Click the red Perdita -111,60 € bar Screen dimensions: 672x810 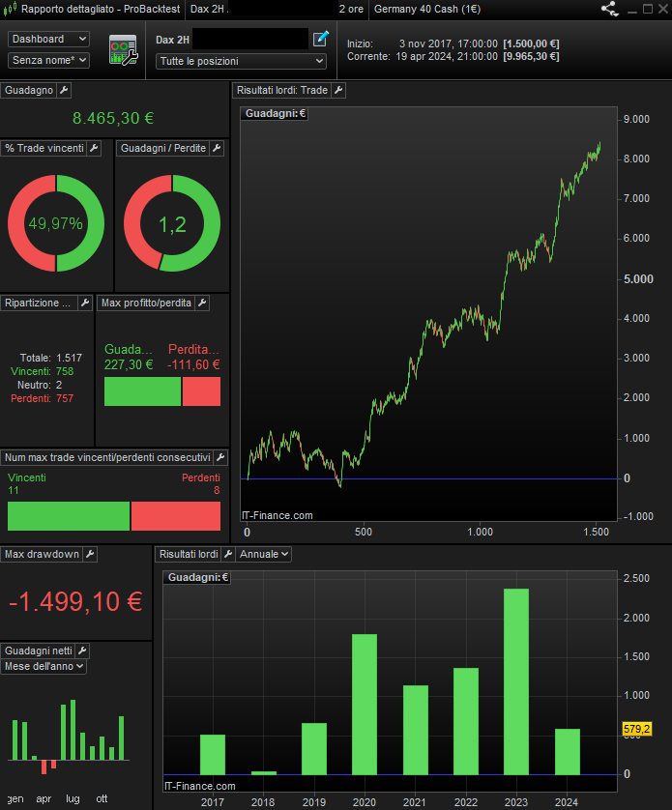point(201,391)
